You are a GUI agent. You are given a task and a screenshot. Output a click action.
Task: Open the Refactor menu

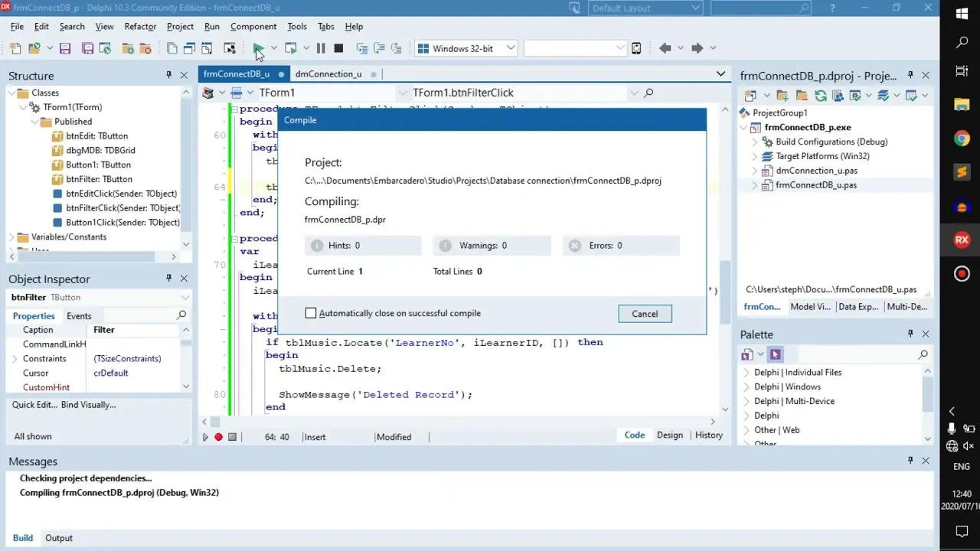(140, 26)
